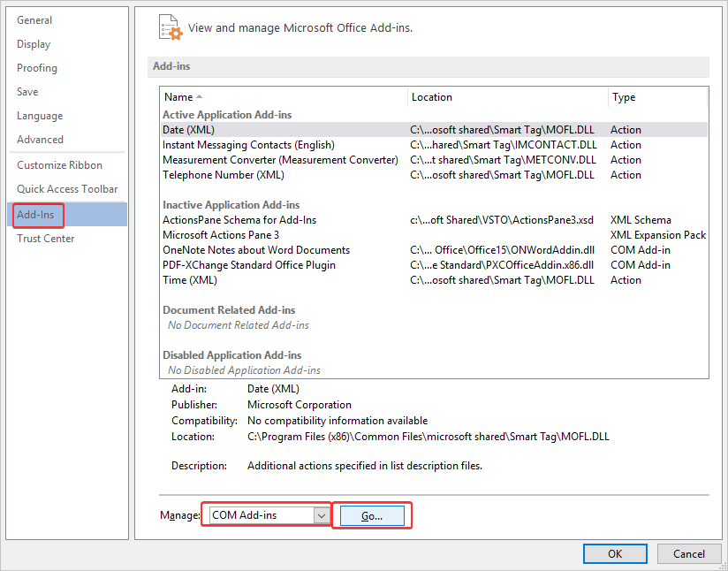Select OneNote Notes about Word Documents row
This screenshot has width=728, height=571.
point(256,250)
